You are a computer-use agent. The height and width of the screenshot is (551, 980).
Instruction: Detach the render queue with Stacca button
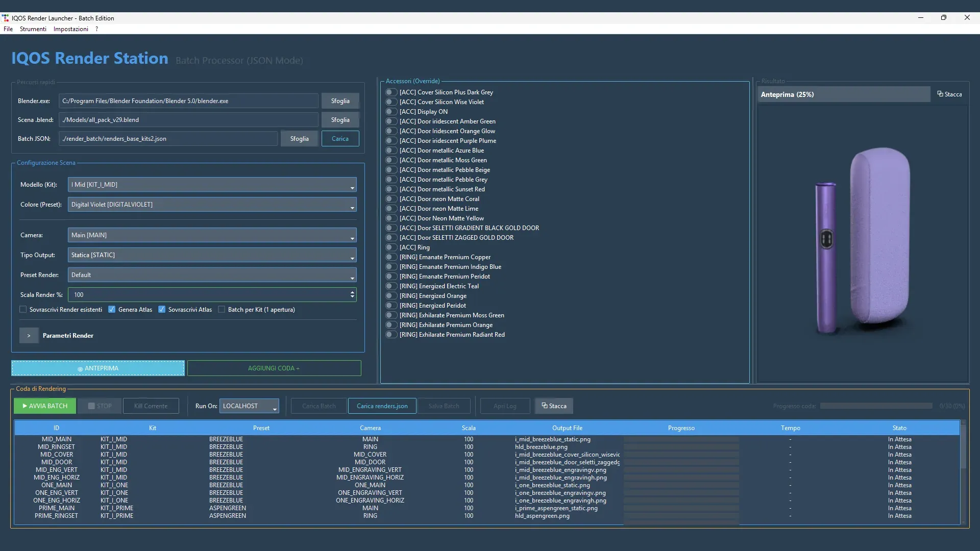coord(554,406)
